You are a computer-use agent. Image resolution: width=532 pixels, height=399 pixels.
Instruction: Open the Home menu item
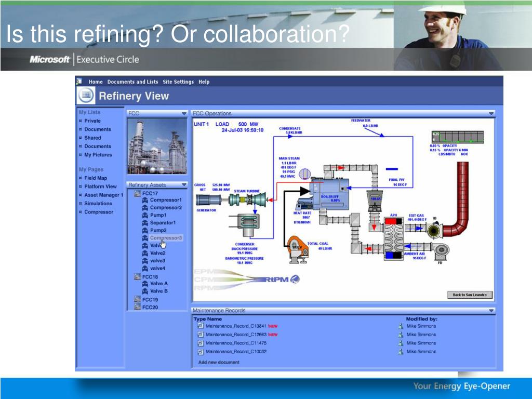(96, 82)
